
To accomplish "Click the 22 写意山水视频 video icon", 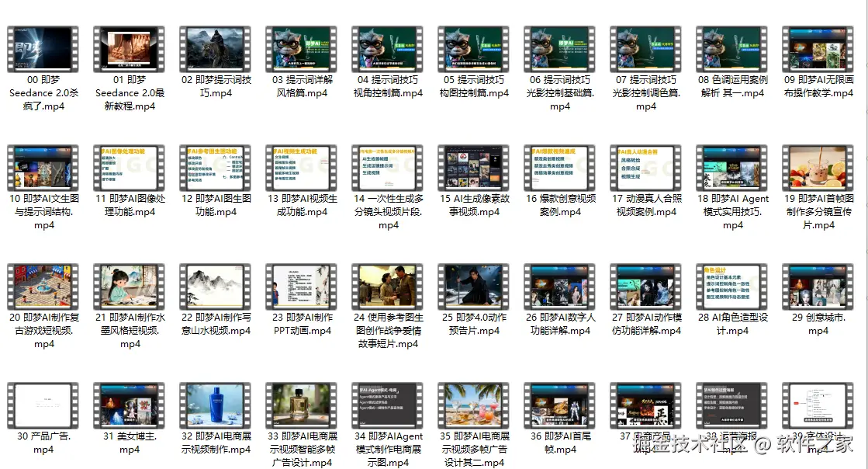I will point(216,287).
